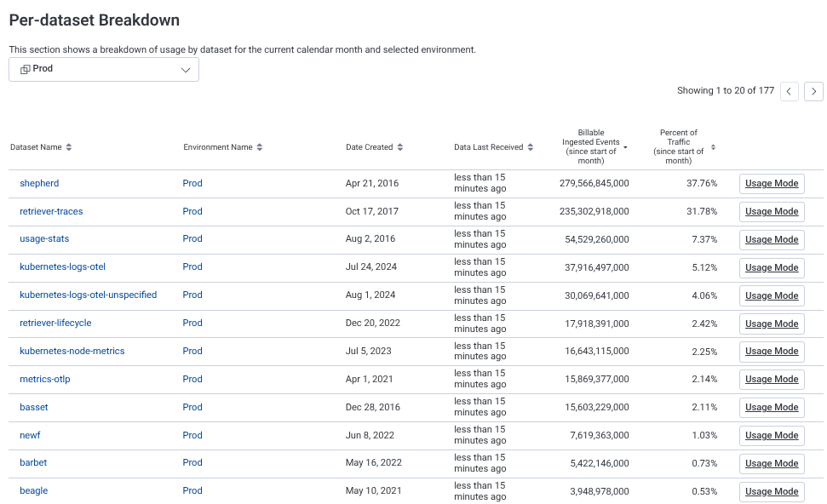The width and height of the screenshot is (827, 504).
Task: Click Usage Mode for basset row
Action: point(772,408)
